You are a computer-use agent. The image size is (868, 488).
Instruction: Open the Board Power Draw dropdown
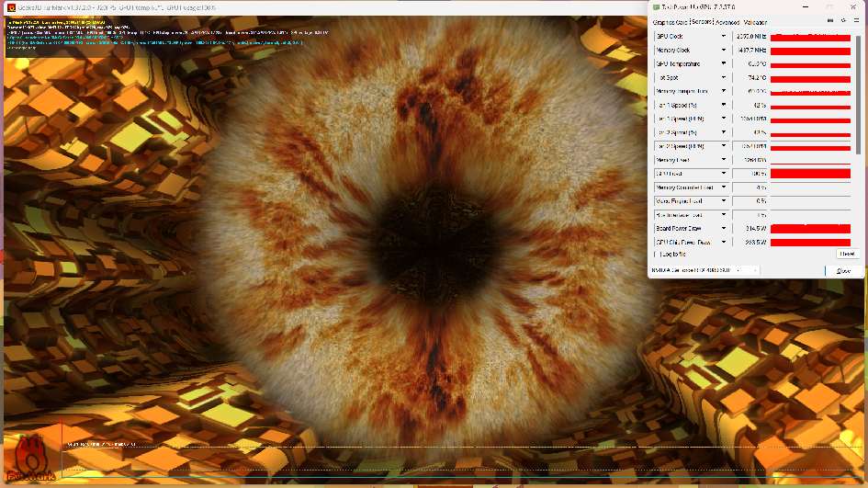point(724,229)
